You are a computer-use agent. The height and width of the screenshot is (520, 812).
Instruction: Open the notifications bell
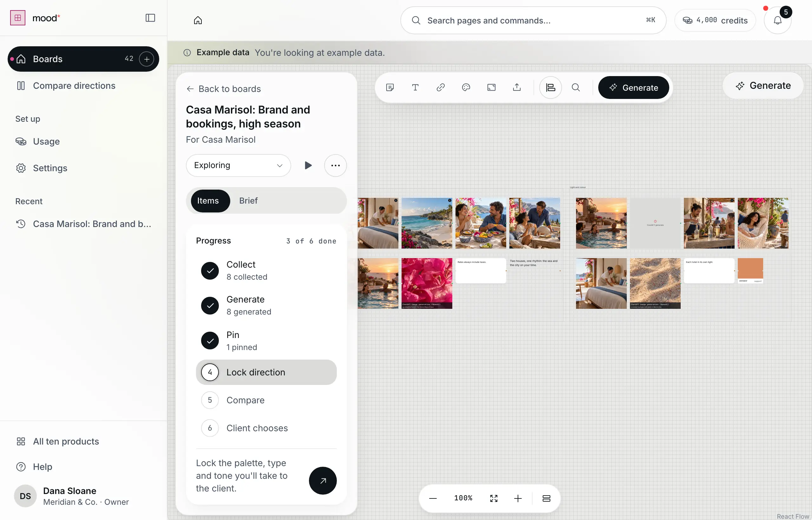tap(777, 20)
